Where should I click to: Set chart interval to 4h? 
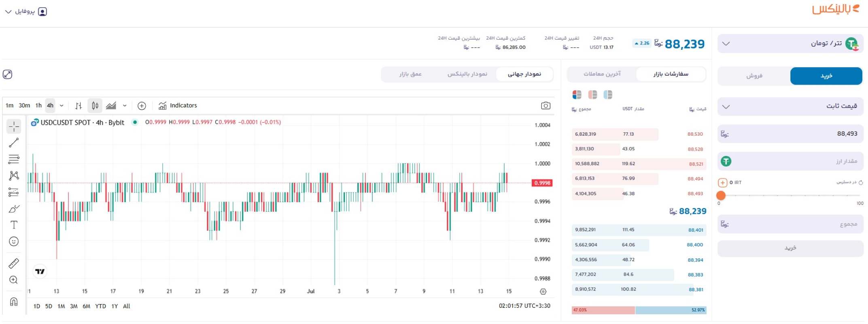(50, 106)
